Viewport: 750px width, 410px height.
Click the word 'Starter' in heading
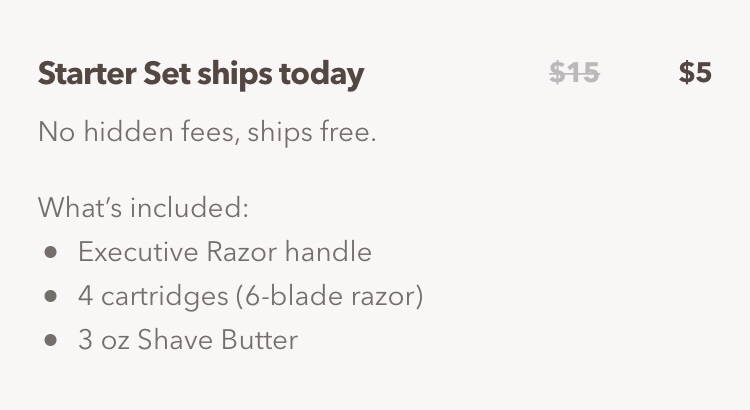pyautogui.click(x=88, y=74)
